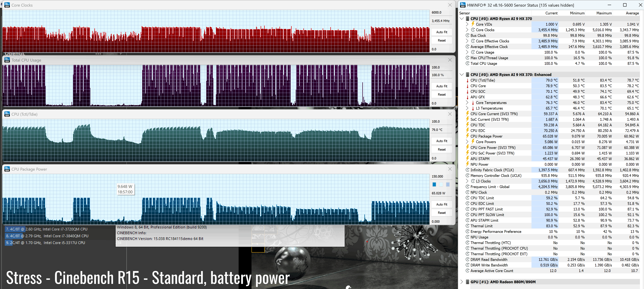Expand the Core Temperatures row
Viewport: 644px width, 289px height.
(467, 103)
